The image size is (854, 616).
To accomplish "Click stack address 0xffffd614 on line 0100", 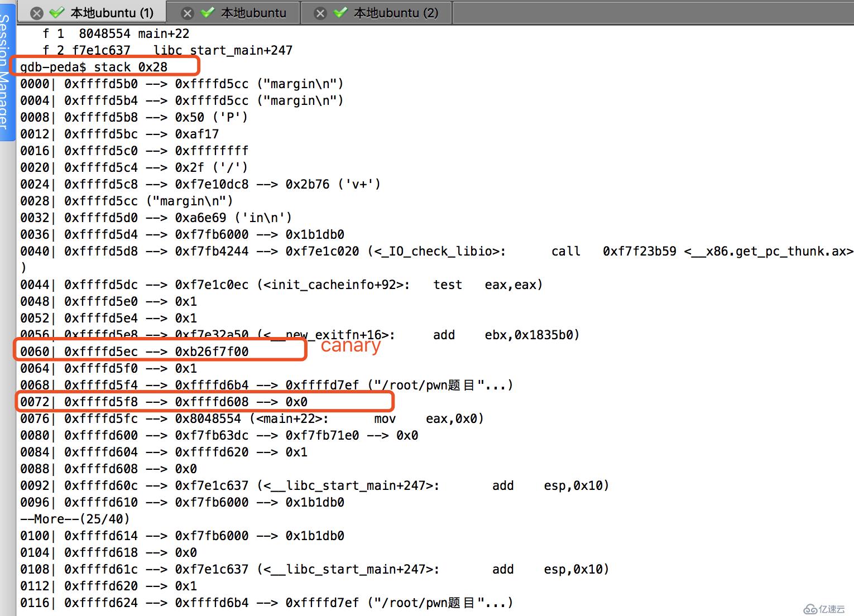I will click(x=101, y=536).
